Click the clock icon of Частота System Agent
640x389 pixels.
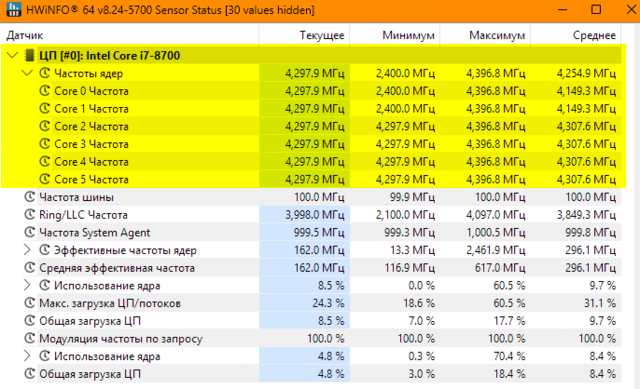point(29,232)
